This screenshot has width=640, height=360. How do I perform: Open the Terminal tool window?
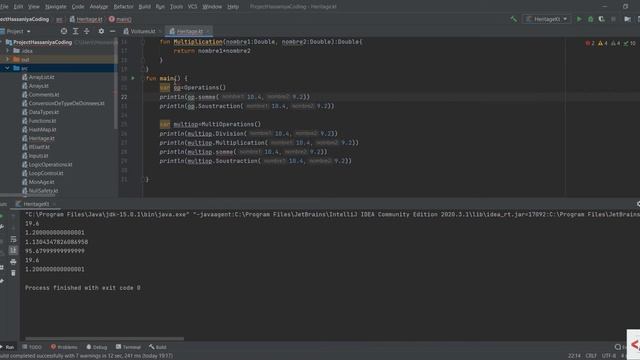point(128,347)
